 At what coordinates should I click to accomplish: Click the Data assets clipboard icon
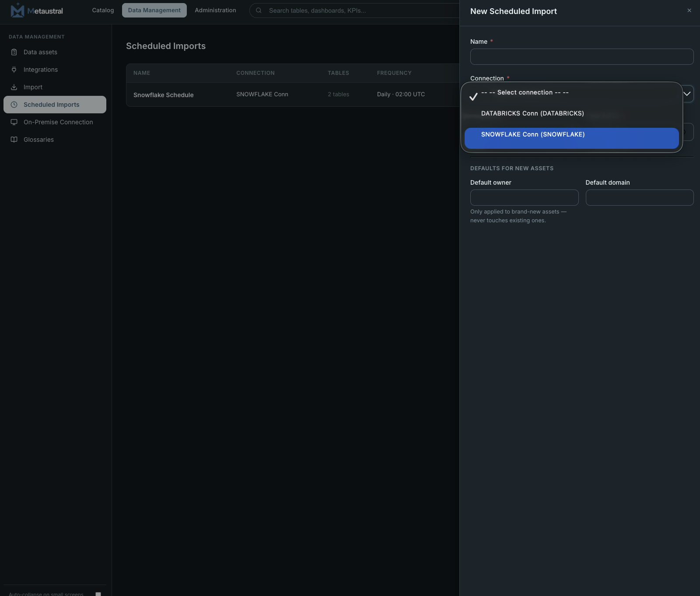point(14,52)
